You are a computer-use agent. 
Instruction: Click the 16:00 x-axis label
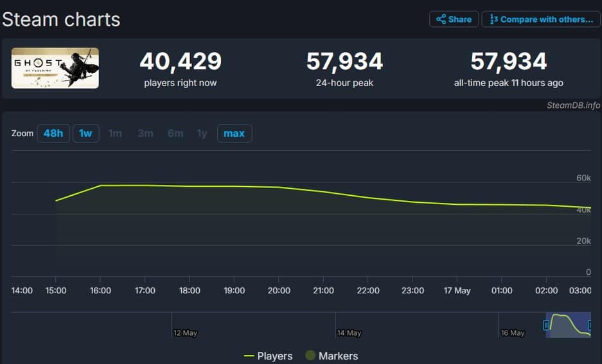[101, 291]
